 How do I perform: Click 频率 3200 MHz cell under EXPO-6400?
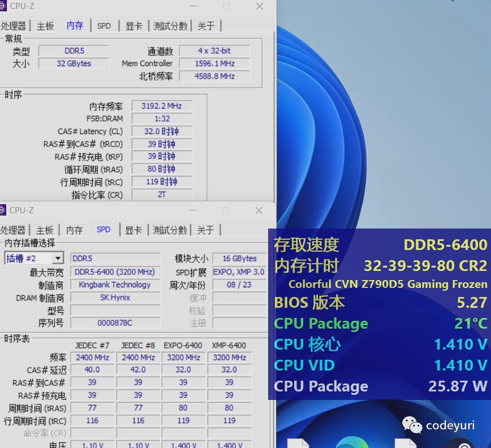(x=183, y=357)
